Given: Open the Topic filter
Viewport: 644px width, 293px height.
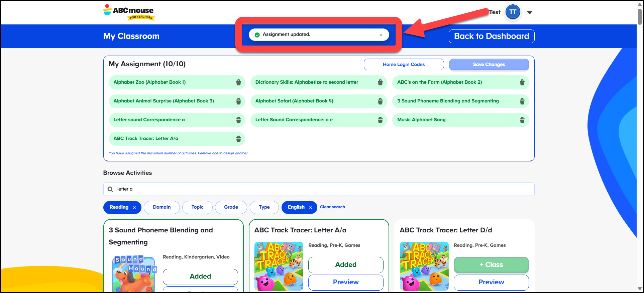Looking at the screenshot, I should tap(197, 207).
